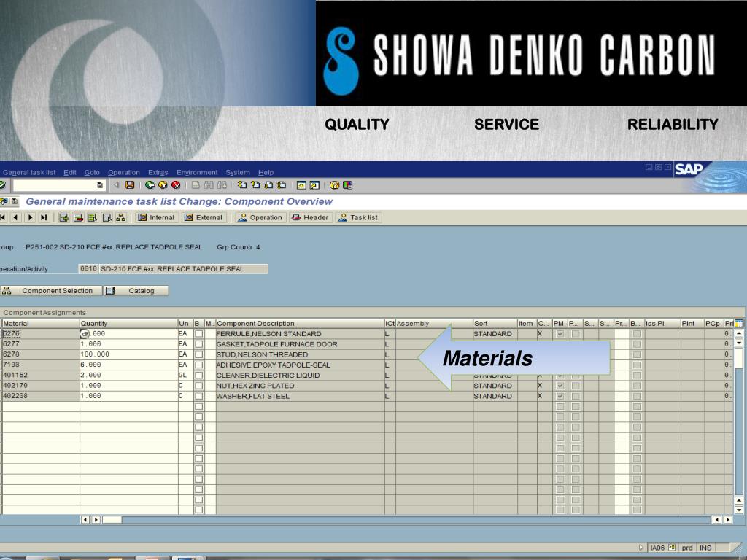747x560 pixels.
Task: Click the last entry arrow in the application toolbar
Action: [44, 217]
